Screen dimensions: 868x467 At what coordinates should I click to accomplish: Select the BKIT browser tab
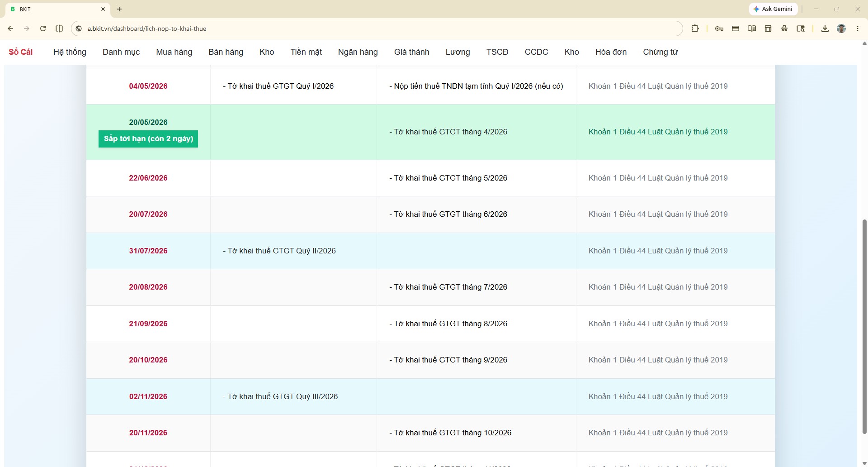57,9
